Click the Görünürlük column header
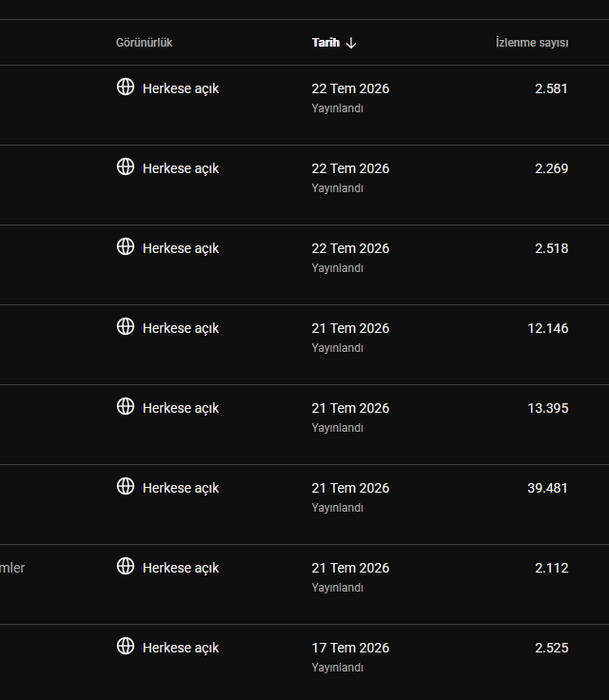 (144, 43)
